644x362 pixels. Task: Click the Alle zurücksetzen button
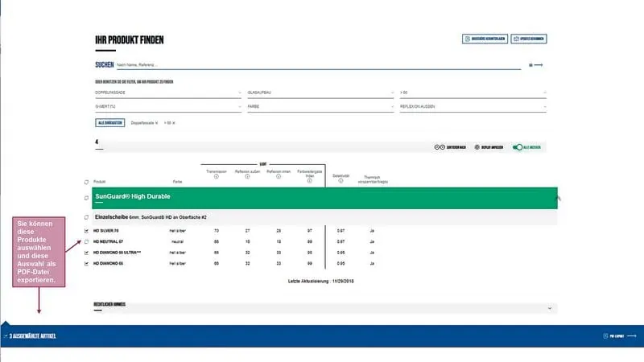point(110,122)
